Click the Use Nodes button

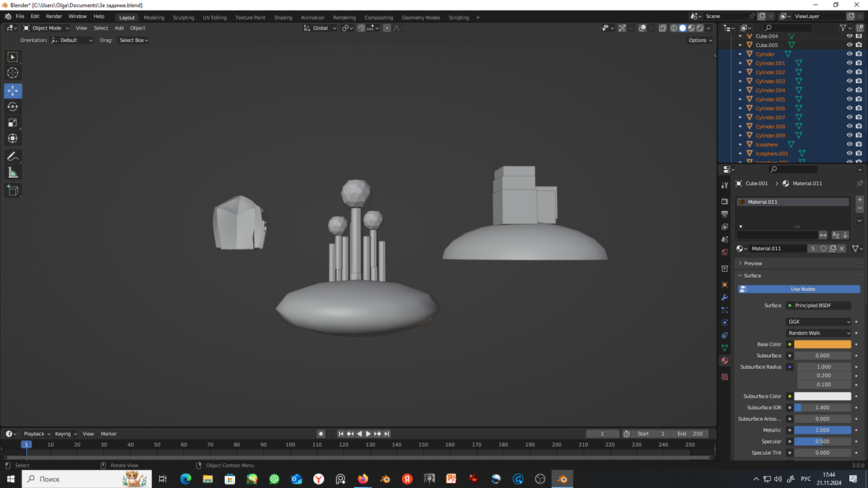pos(799,289)
